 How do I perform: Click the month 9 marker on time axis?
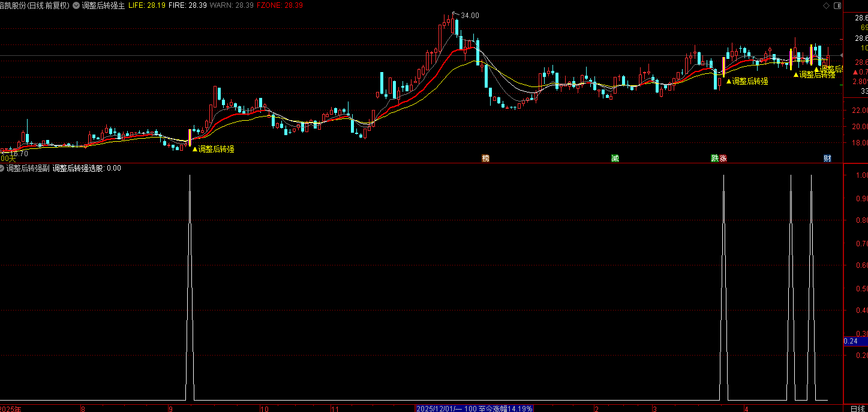click(171, 408)
